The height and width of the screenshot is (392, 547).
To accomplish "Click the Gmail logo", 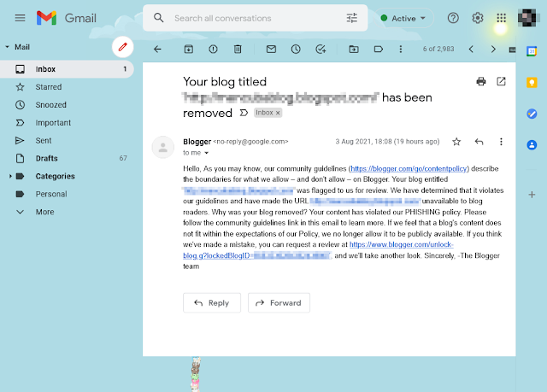I will [67, 18].
